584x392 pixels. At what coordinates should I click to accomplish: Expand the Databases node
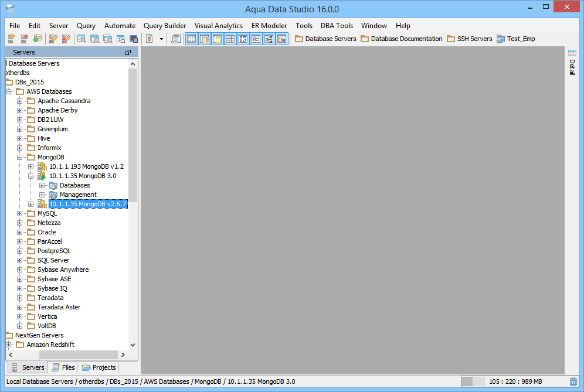(x=42, y=185)
